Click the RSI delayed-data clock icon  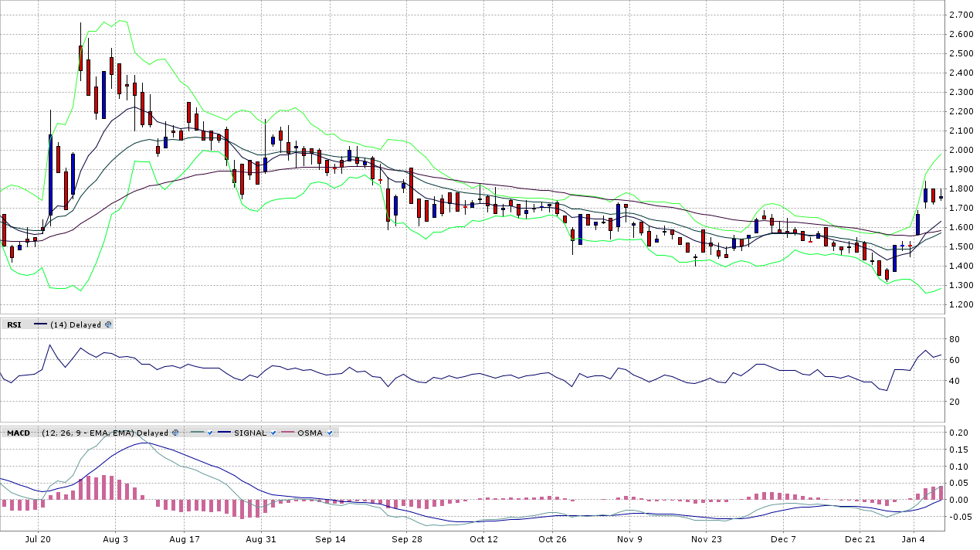pos(108,324)
